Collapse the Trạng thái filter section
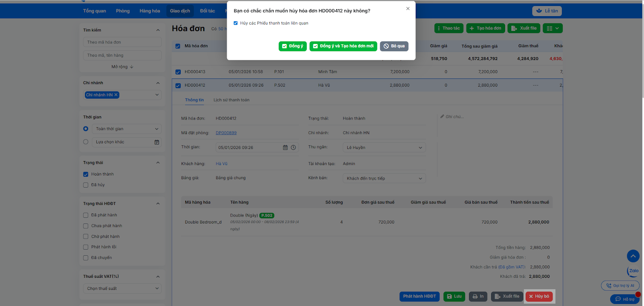Image resolution: width=644 pixels, height=306 pixels. click(x=158, y=163)
